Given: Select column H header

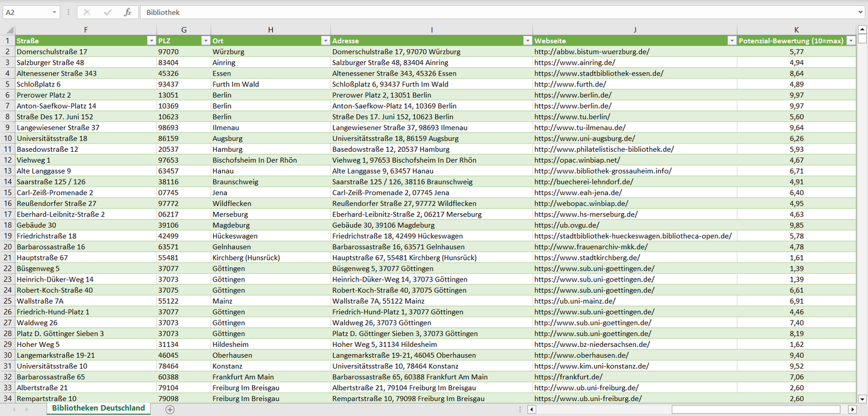Looking at the screenshot, I should (x=270, y=29).
